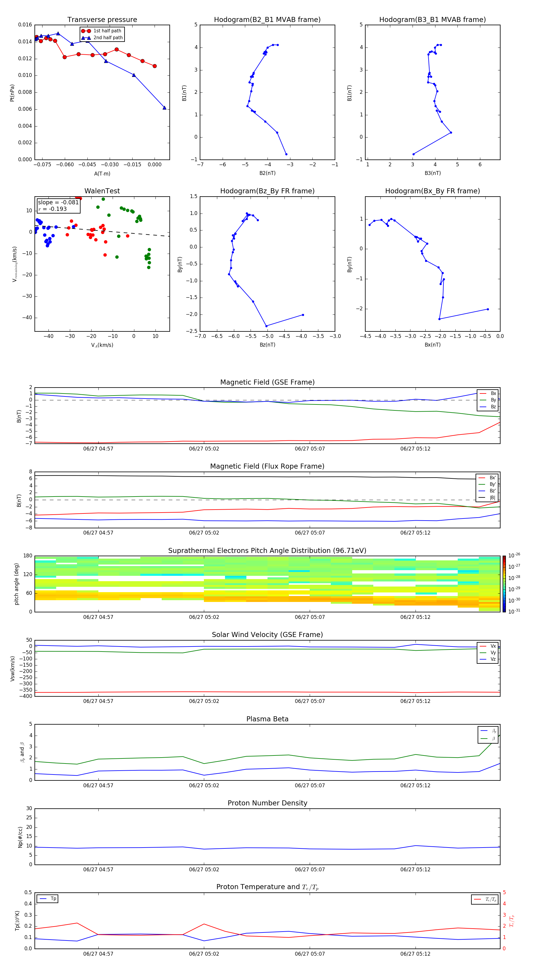
Task: Click the Bz legend entry in GSE magnetic field panel
Action: (488, 407)
